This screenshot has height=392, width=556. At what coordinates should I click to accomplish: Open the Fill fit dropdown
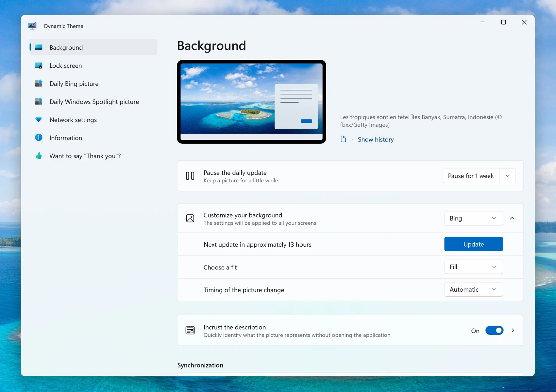pos(473,267)
